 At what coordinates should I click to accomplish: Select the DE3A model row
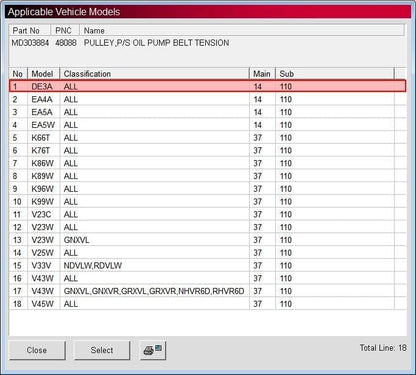pos(207,86)
